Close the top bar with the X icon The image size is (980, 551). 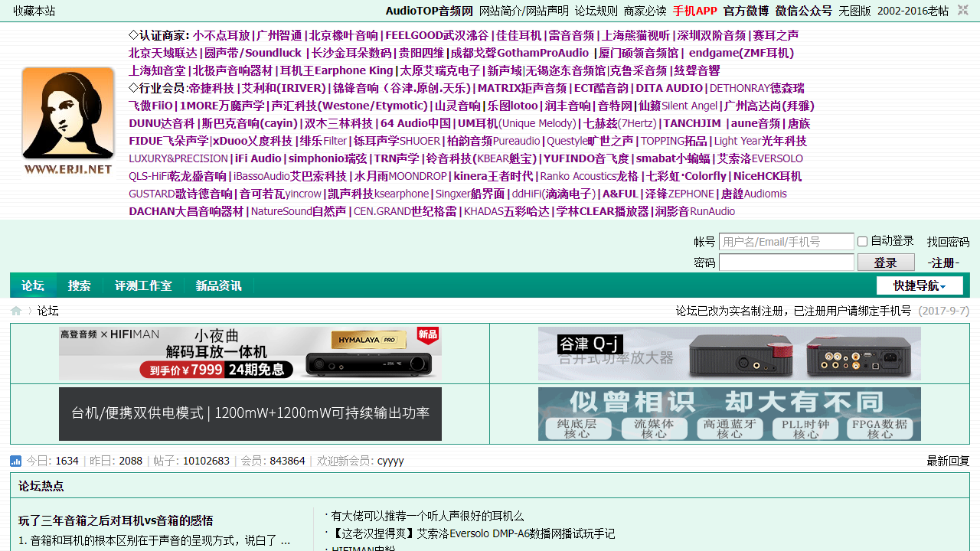tap(963, 10)
